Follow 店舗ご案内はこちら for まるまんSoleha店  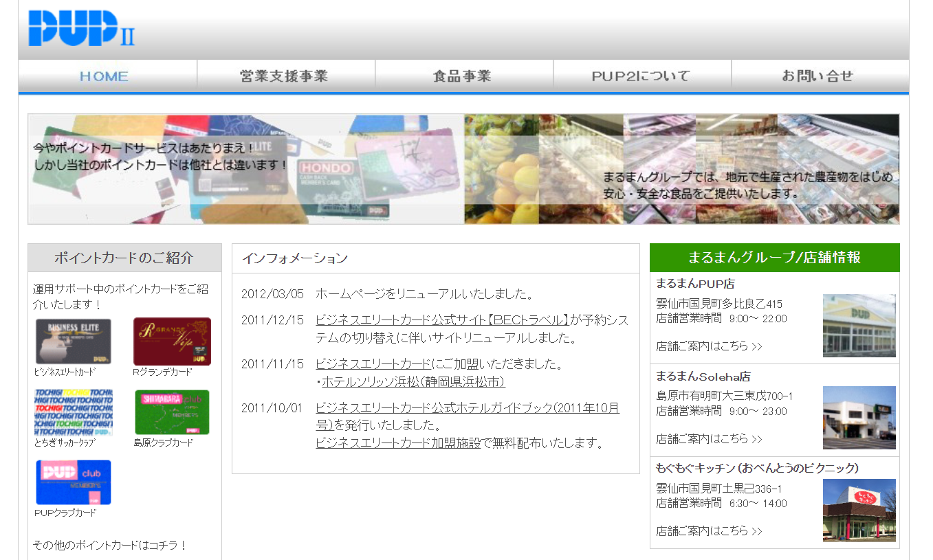tap(709, 438)
